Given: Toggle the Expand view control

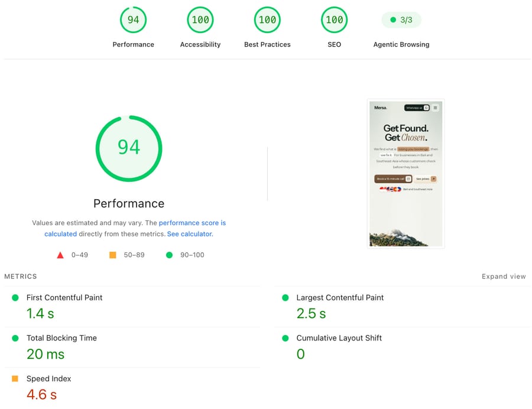Looking at the screenshot, I should [504, 277].
